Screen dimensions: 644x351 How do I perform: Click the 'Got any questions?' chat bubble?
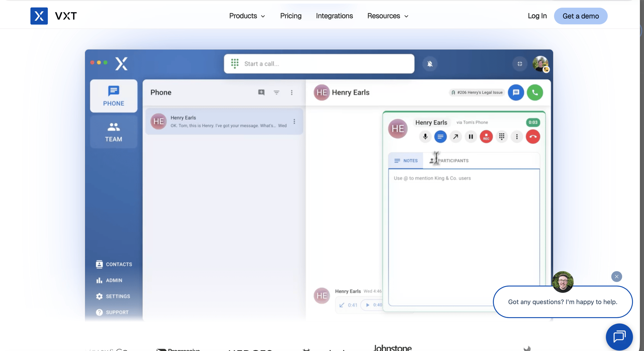pos(563,302)
